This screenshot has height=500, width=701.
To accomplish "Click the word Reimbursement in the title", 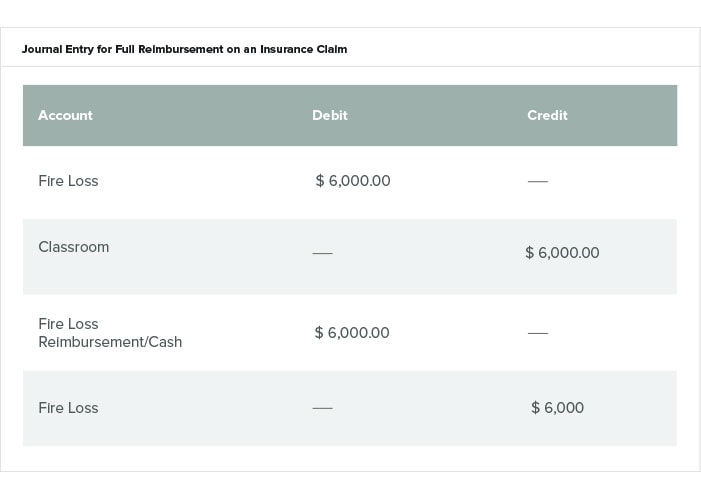I will tap(180, 49).
